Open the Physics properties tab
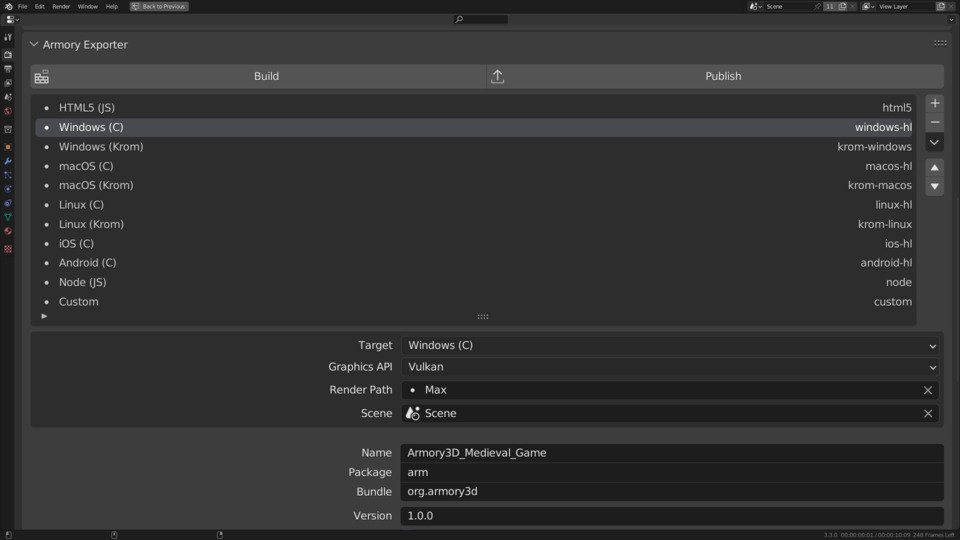This screenshot has height=540, width=960. point(8,189)
